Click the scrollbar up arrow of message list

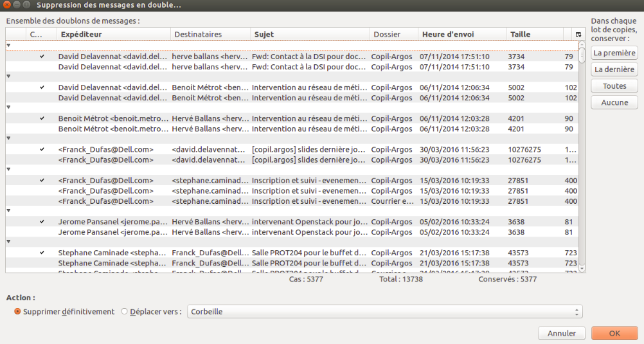pos(582,45)
